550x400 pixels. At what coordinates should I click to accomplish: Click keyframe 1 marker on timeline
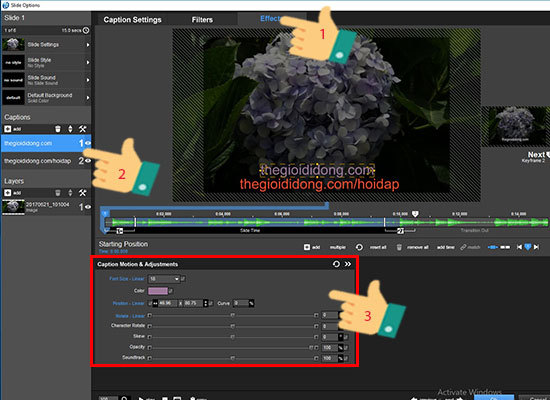105,213
